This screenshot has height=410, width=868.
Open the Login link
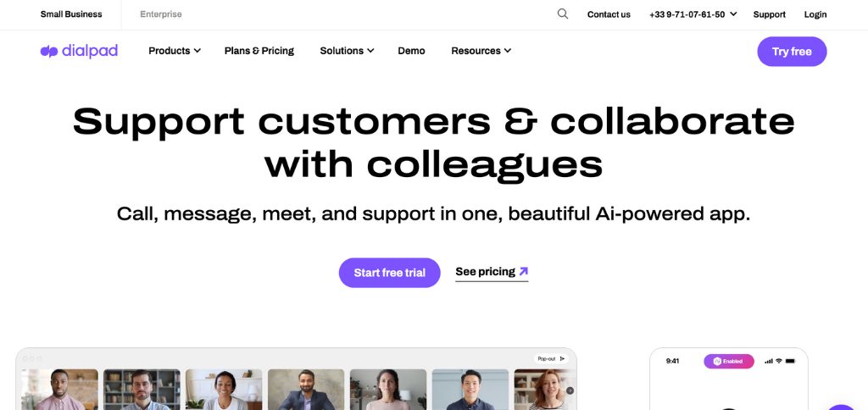[x=815, y=14]
